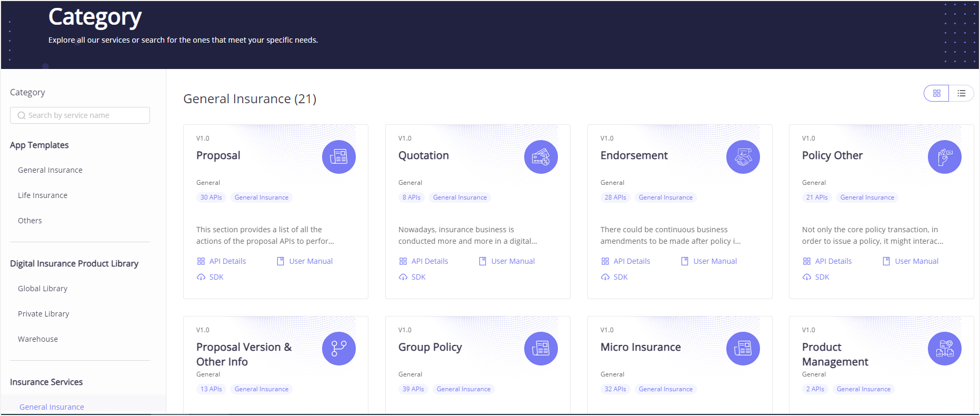Image resolution: width=980 pixels, height=416 pixels.
Task: Click the Endorsement card's handshake icon
Action: (x=743, y=157)
